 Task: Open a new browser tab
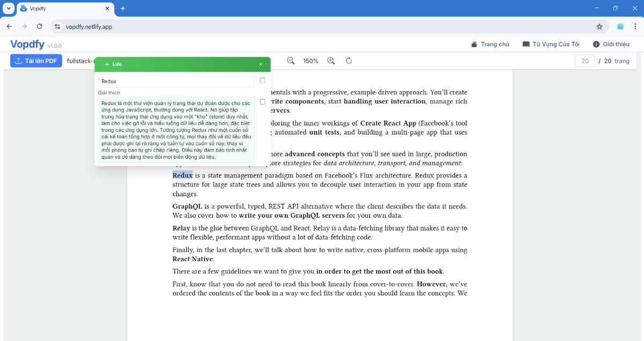point(123,8)
